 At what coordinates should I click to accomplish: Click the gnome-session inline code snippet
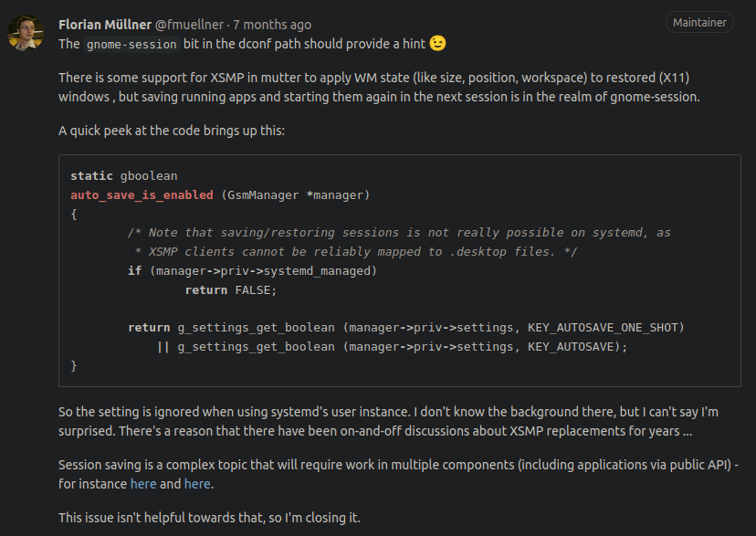click(131, 44)
